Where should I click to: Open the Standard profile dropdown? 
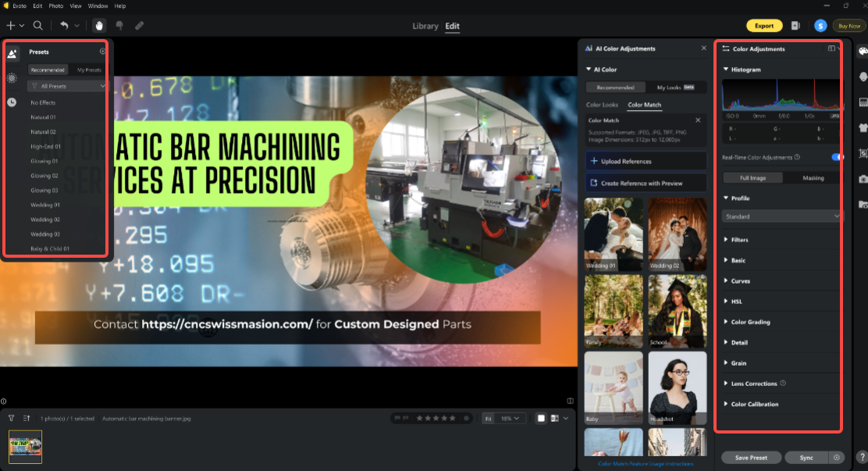pyautogui.click(x=781, y=216)
